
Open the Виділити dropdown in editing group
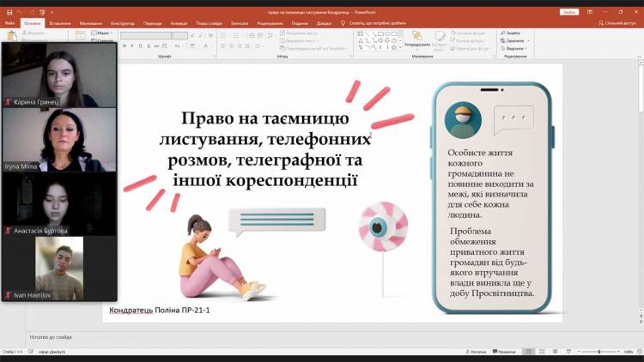click(x=514, y=49)
